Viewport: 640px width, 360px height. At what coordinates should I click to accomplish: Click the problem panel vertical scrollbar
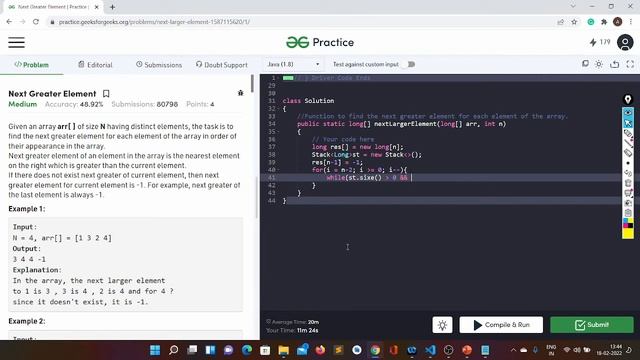coord(253,84)
